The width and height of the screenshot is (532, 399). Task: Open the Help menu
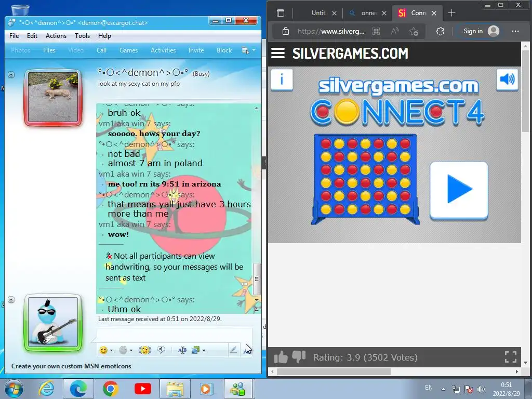coord(104,36)
